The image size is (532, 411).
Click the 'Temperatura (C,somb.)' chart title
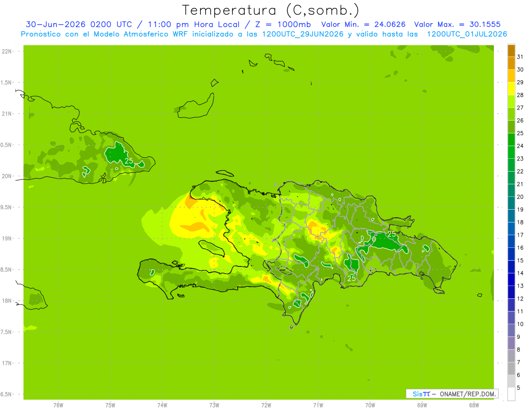271,10
